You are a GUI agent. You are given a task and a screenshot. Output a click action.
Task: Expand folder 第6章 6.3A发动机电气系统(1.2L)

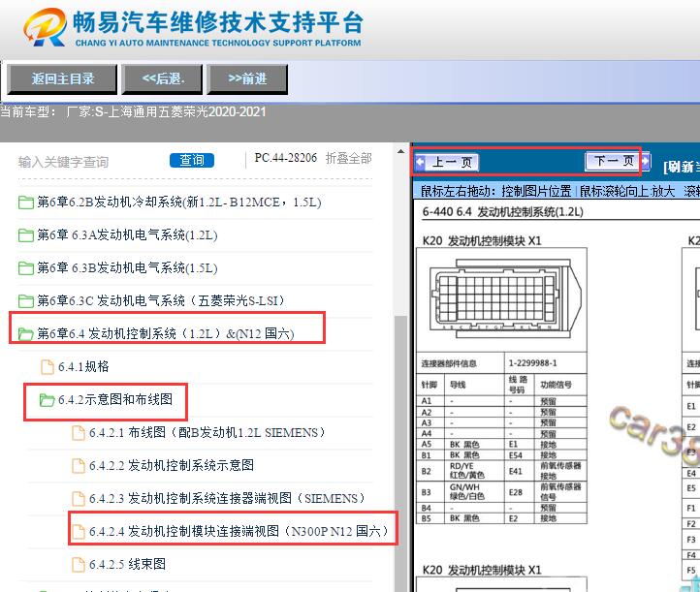pyautogui.click(x=127, y=235)
